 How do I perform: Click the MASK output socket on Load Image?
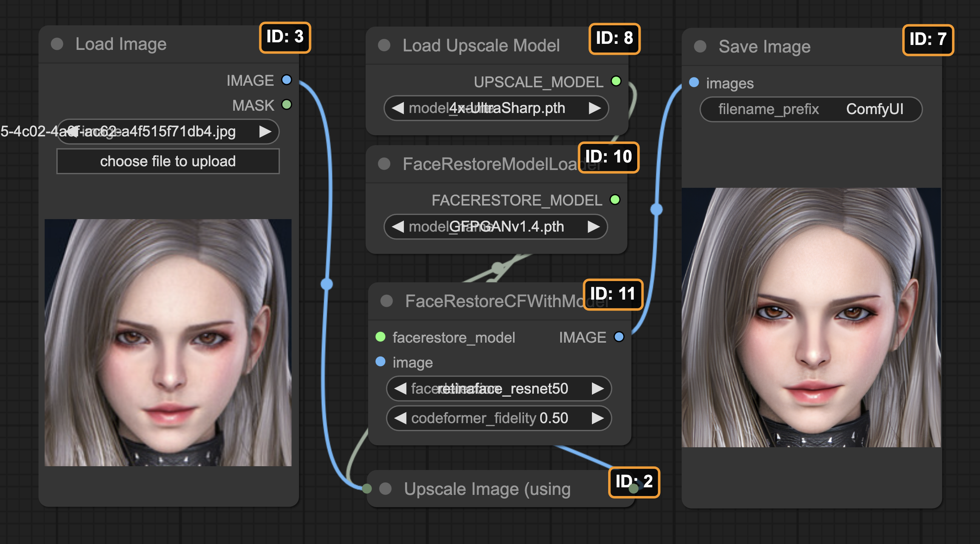pos(287,105)
